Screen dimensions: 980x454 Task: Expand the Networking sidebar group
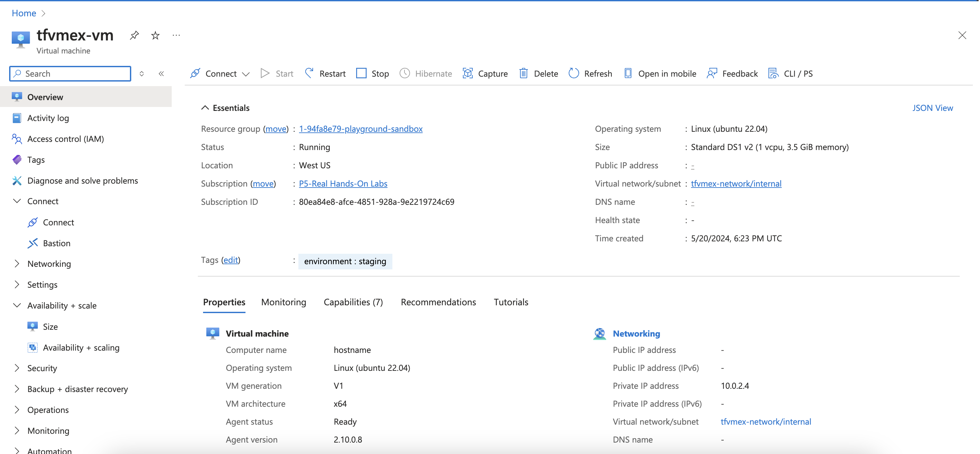(x=17, y=264)
